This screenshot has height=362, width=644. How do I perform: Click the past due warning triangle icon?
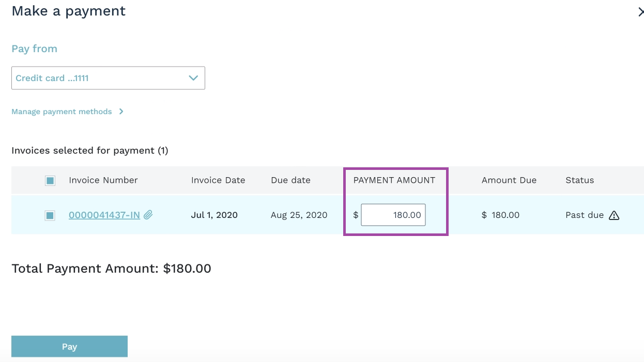click(x=614, y=215)
